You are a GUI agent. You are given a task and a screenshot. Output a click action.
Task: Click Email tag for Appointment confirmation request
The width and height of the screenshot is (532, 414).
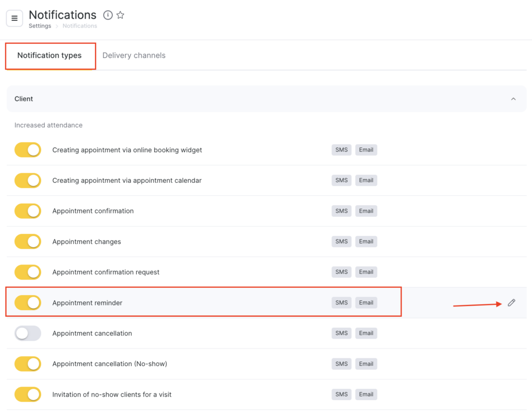pyautogui.click(x=366, y=272)
